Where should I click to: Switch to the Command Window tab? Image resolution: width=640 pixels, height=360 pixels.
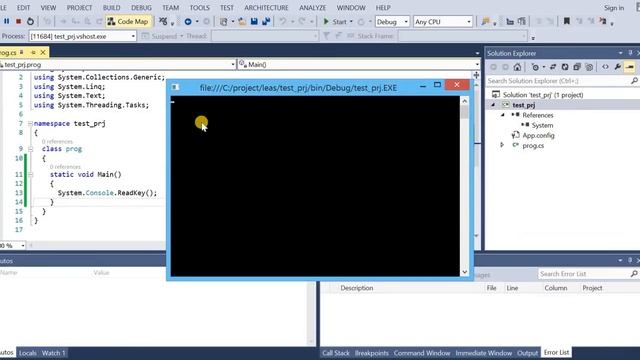[x=422, y=353]
